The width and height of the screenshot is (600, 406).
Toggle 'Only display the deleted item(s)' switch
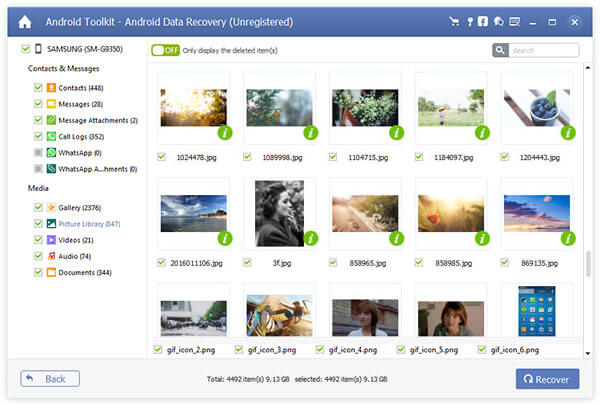[165, 50]
